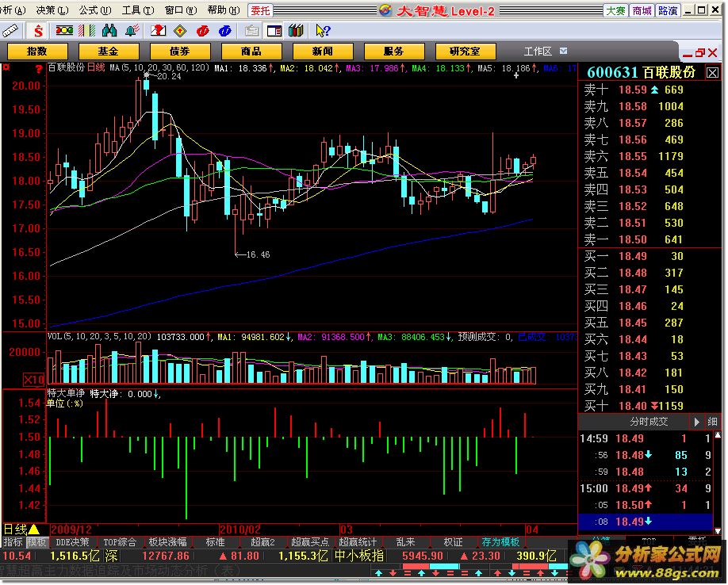
Task: Click the red gear icon at the chart corner
Action: (x=6, y=67)
